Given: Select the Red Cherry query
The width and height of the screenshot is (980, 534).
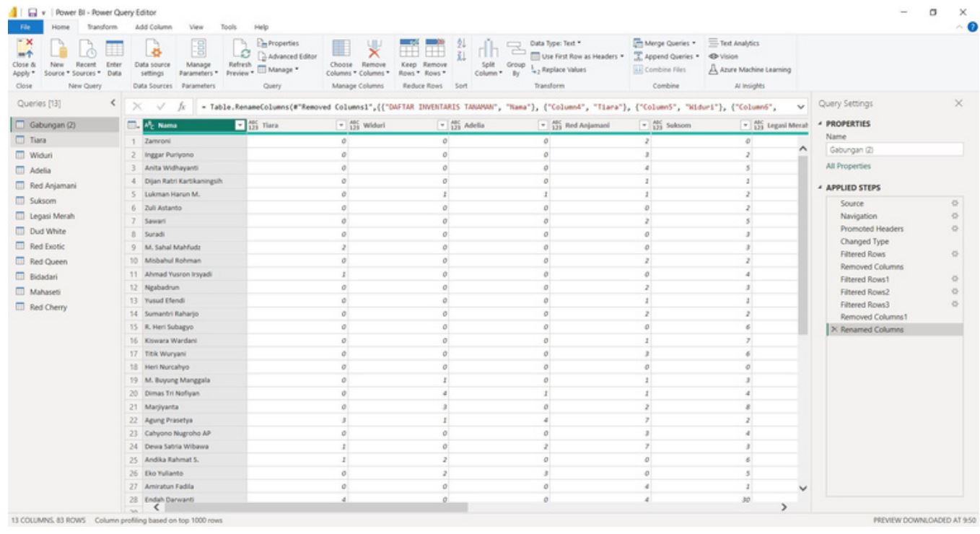Looking at the screenshot, I should tap(65, 307).
